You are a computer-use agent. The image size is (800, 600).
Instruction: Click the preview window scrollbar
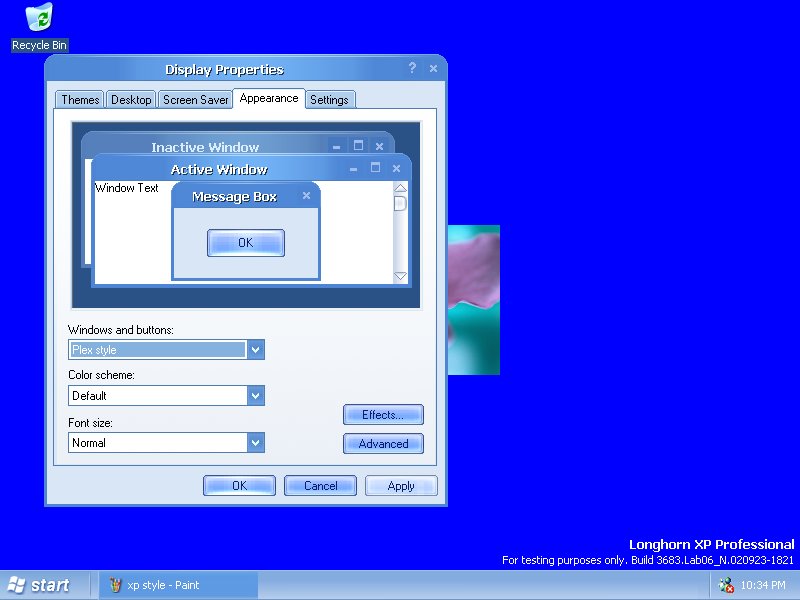pos(400,232)
